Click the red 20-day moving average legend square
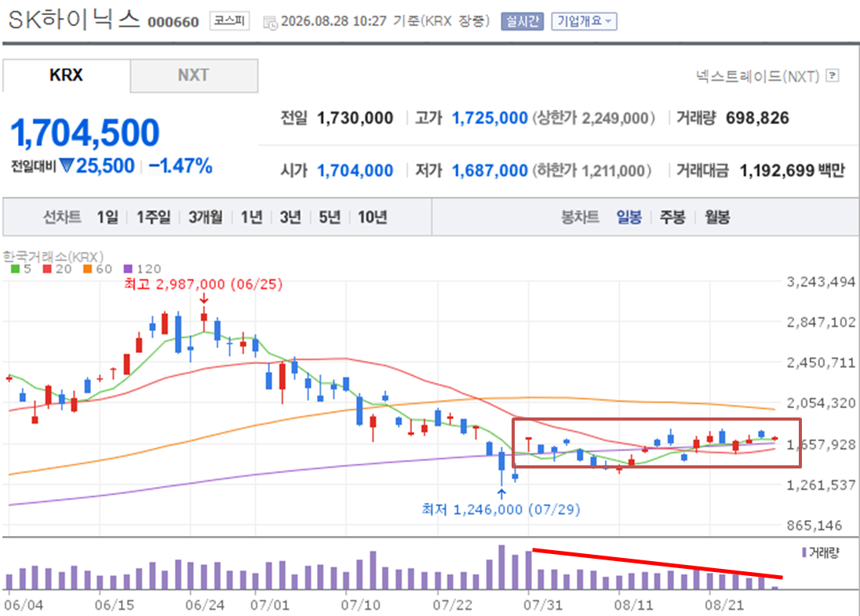The image size is (860, 616). pyautogui.click(x=47, y=269)
